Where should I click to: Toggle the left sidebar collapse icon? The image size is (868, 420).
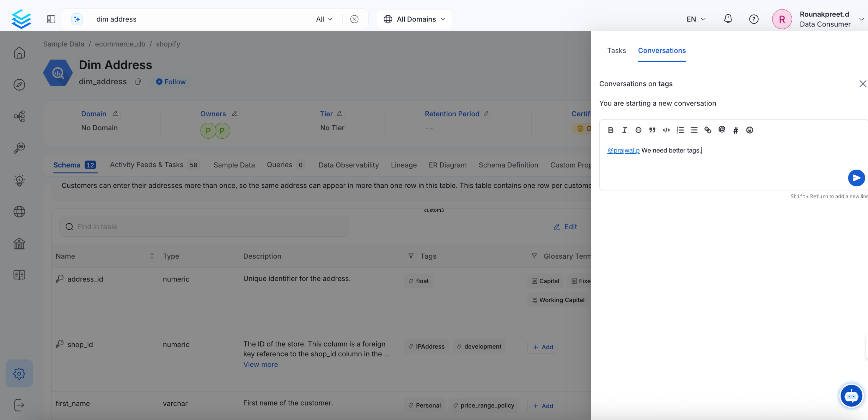tap(51, 19)
